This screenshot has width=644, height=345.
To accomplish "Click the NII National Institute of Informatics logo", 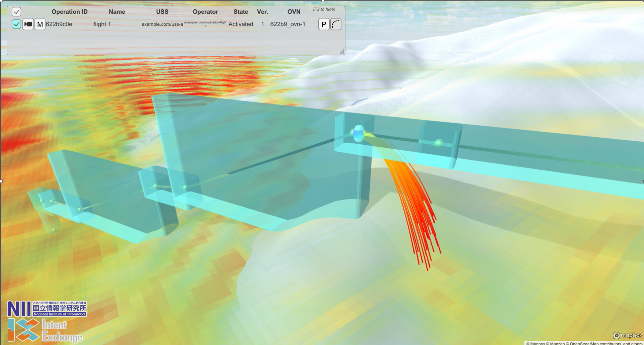I will click(x=47, y=309).
